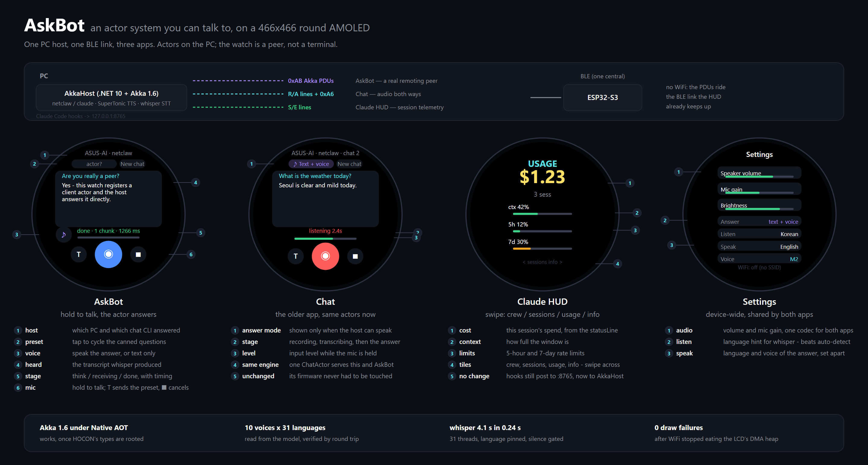
Task: Click the 'S/E lines' legend label
Action: (x=299, y=107)
